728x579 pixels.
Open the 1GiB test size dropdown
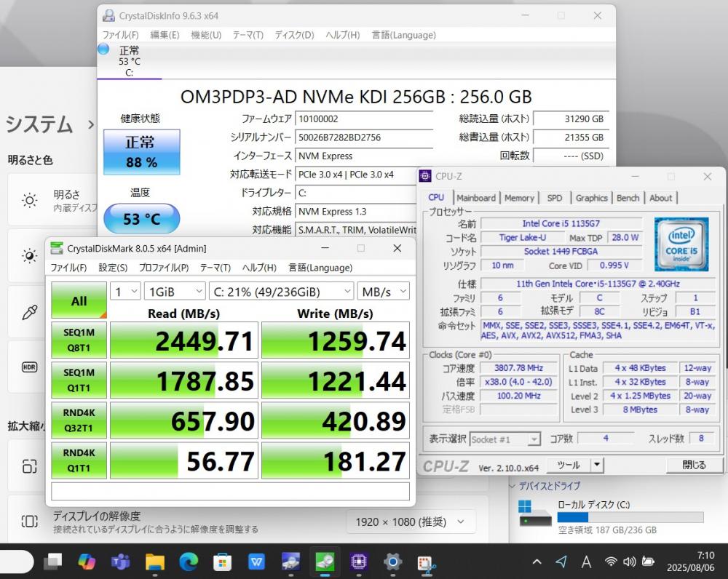pos(175,292)
